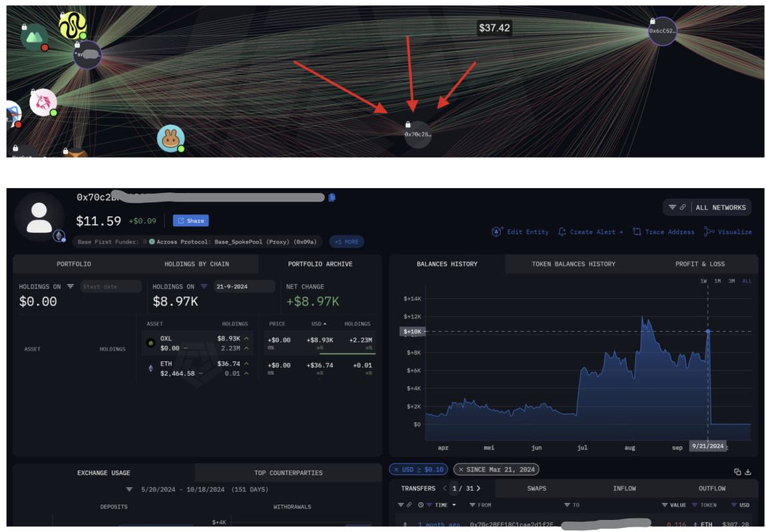Click the Create Alert + link

click(590, 232)
